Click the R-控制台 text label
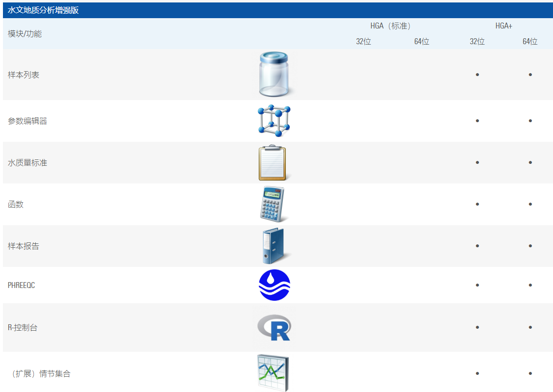553x392 pixels. pyautogui.click(x=23, y=328)
